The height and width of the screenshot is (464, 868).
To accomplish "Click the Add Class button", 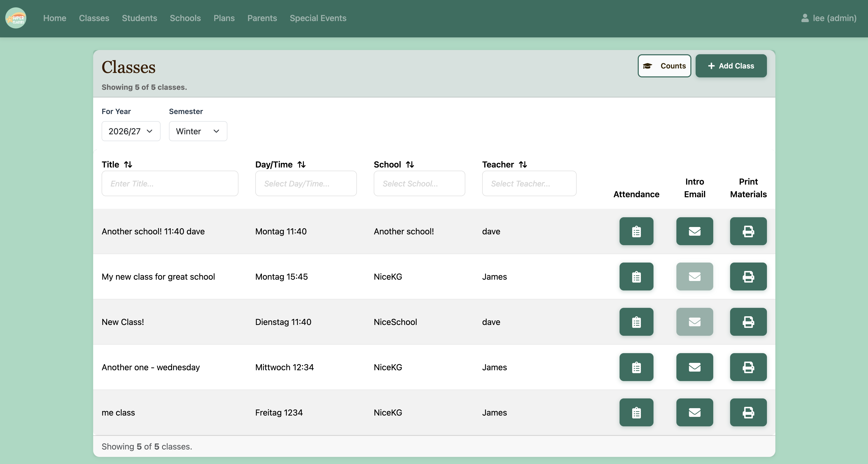I will click(x=731, y=66).
